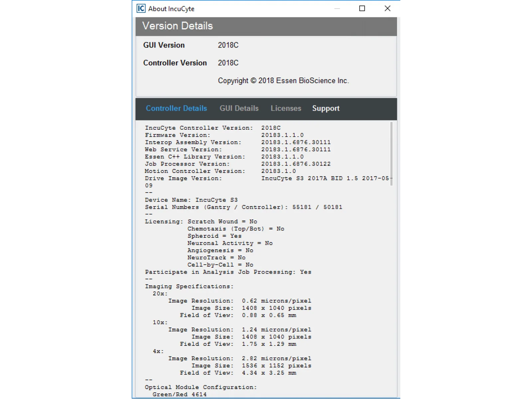The height and width of the screenshot is (399, 532).
Task: Select 'Scratch Wound = No' licensing entry
Action: point(222,221)
